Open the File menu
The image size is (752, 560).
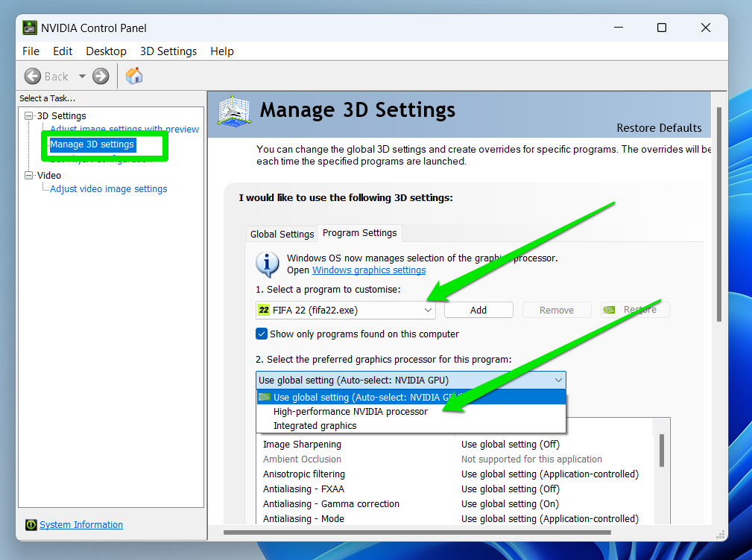(x=31, y=51)
